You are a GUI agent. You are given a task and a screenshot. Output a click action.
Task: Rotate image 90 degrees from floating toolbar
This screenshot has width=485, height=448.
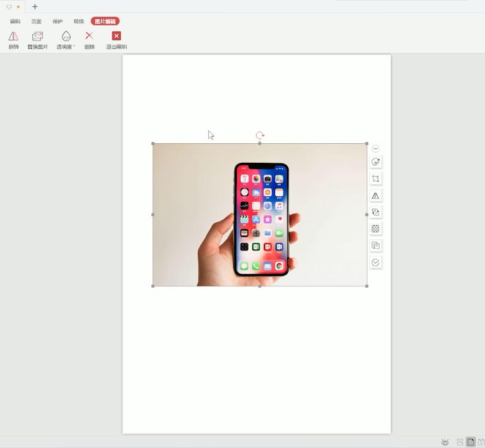pyautogui.click(x=375, y=162)
